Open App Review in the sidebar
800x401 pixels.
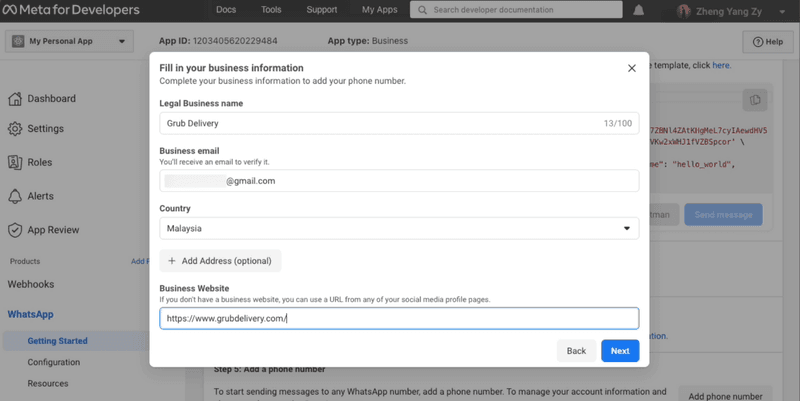pyautogui.click(x=53, y=230)
